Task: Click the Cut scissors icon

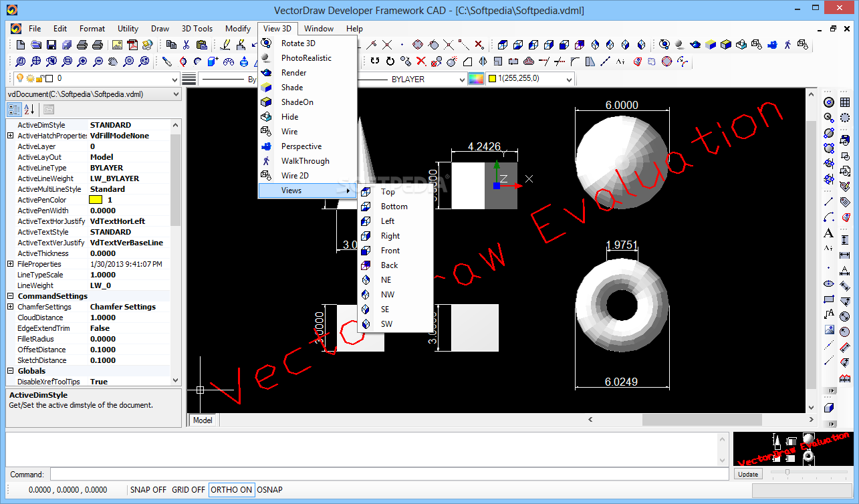Action: tap(187, 45)
